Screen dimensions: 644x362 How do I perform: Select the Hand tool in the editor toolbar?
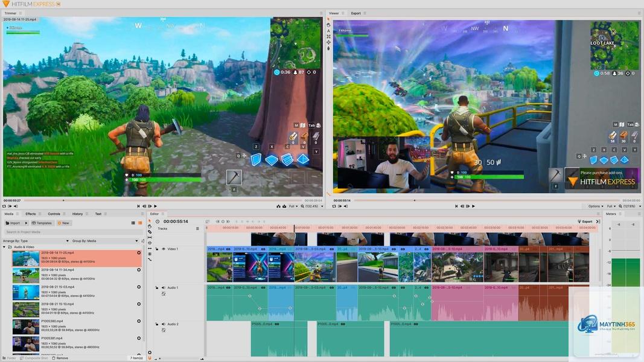click(150, 227)
